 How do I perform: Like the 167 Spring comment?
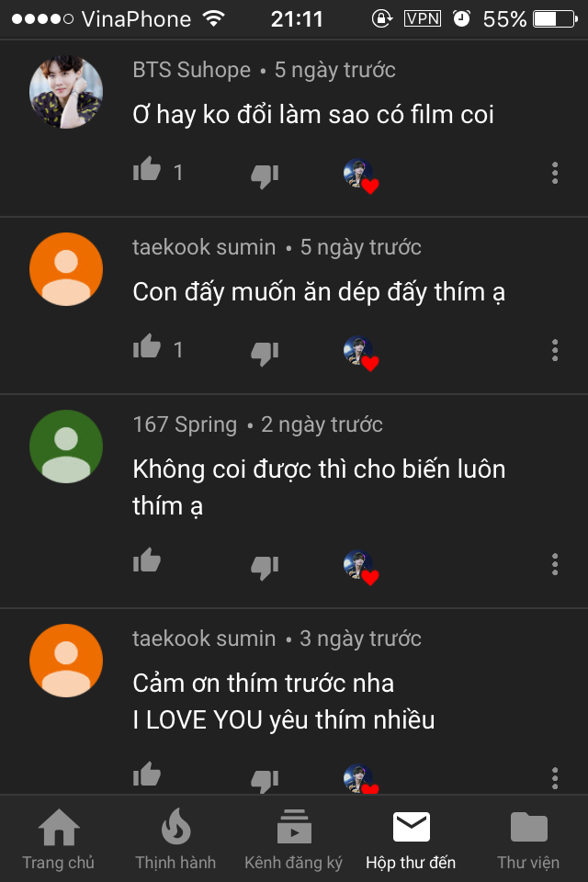147,561
